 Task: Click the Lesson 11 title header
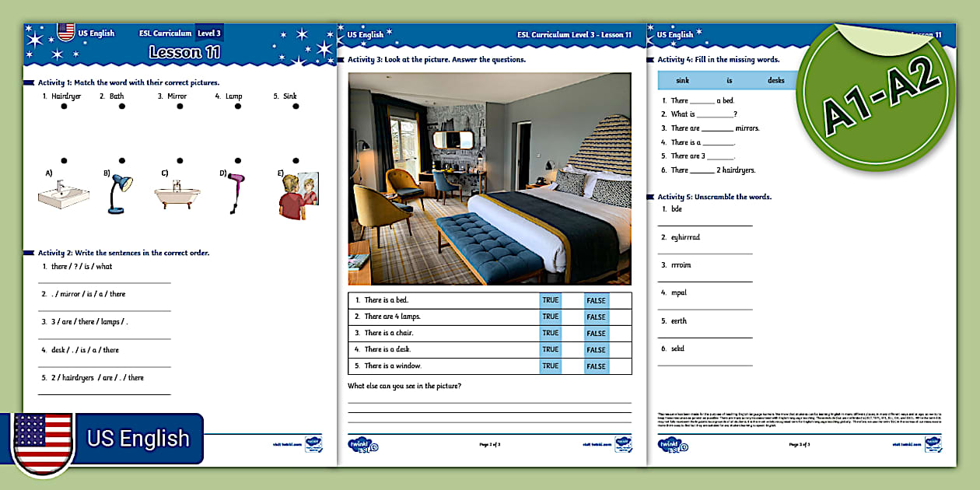pos(184,53)
